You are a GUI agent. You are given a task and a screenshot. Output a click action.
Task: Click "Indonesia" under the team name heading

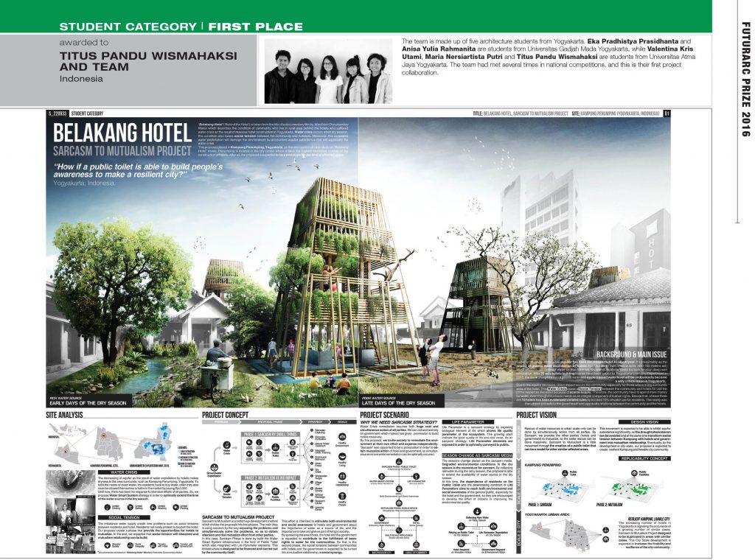(81, 78)
